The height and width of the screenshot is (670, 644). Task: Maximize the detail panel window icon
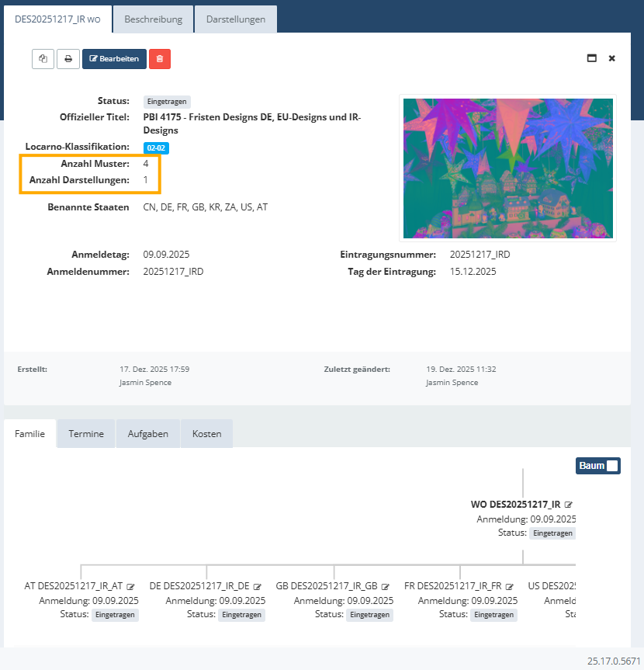(591, 58)
